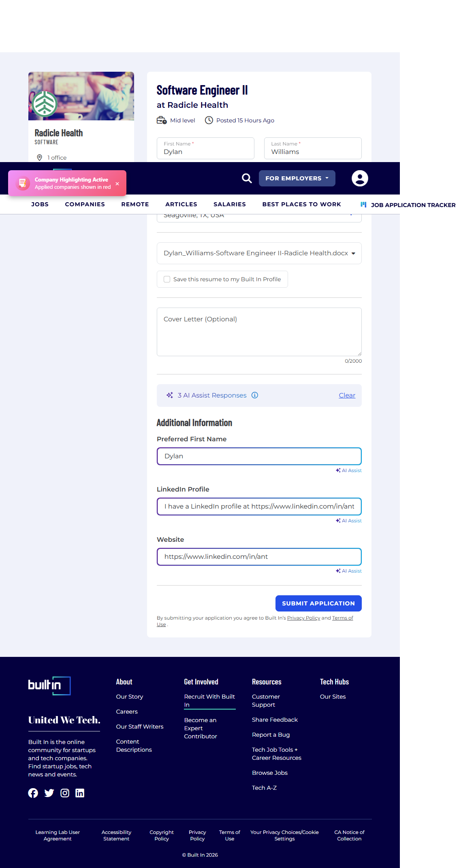The height and width of the screenshot is (868, 459).
Task: Open the Companies navigation tab
Action: (x=85, y=204)
